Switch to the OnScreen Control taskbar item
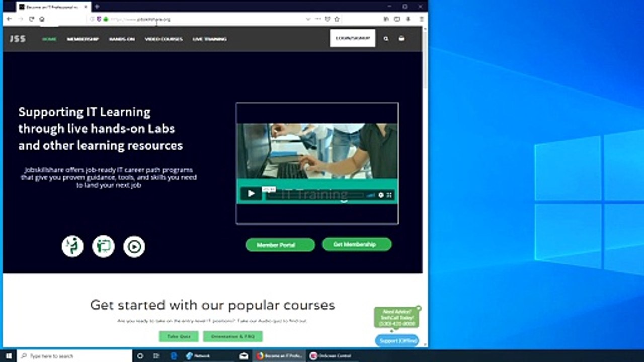Image resolution: width=644 pixels, height=362 pixels. point(332,356)
